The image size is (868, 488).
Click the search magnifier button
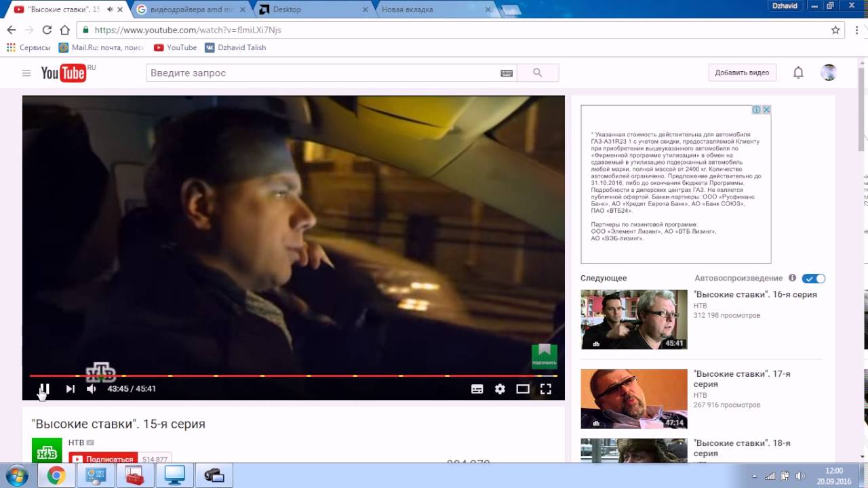(x=538, y=73)
